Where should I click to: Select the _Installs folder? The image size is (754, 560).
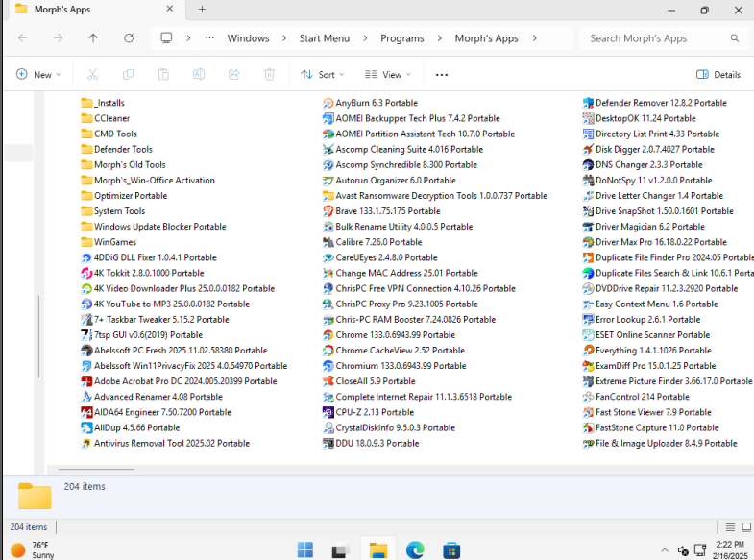coord(103,103)
